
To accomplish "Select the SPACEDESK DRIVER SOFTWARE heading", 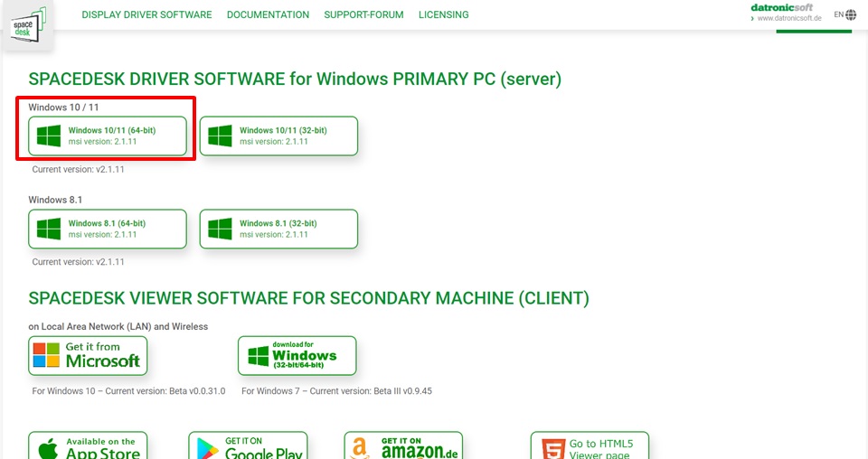I will 295,80.
